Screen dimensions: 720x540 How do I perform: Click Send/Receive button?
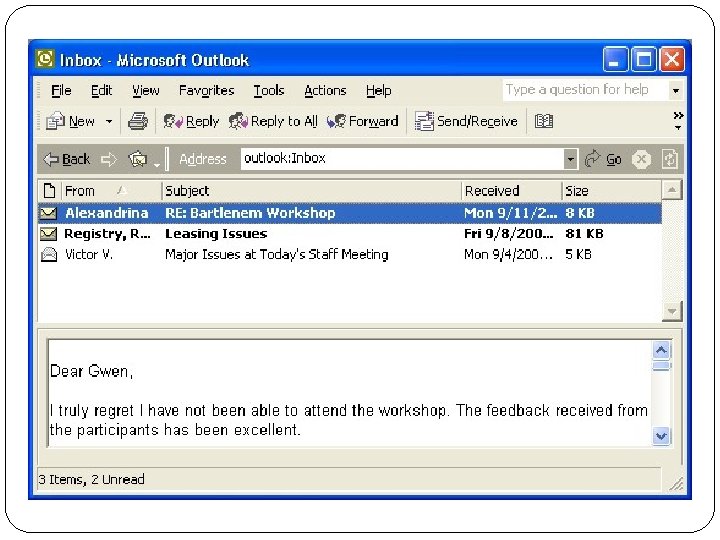point(466,121)
